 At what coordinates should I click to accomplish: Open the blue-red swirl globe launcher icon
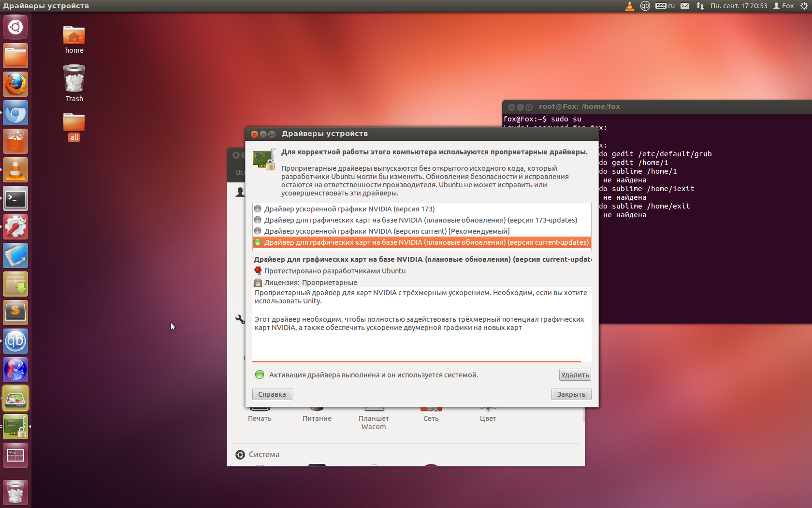pos(15,370)
